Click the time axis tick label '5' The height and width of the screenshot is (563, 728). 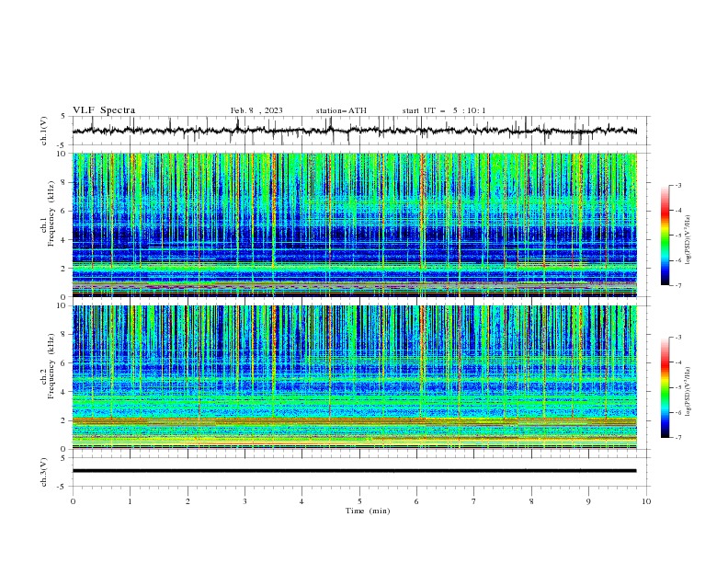click(359, 501)
